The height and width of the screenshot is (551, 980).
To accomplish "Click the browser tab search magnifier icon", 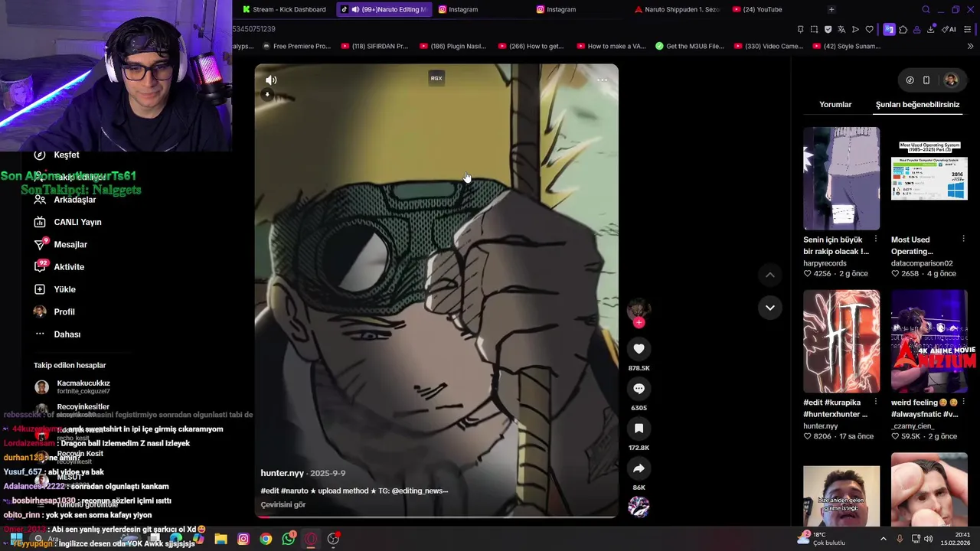I will pyautogui.click(x=926, y=9).
